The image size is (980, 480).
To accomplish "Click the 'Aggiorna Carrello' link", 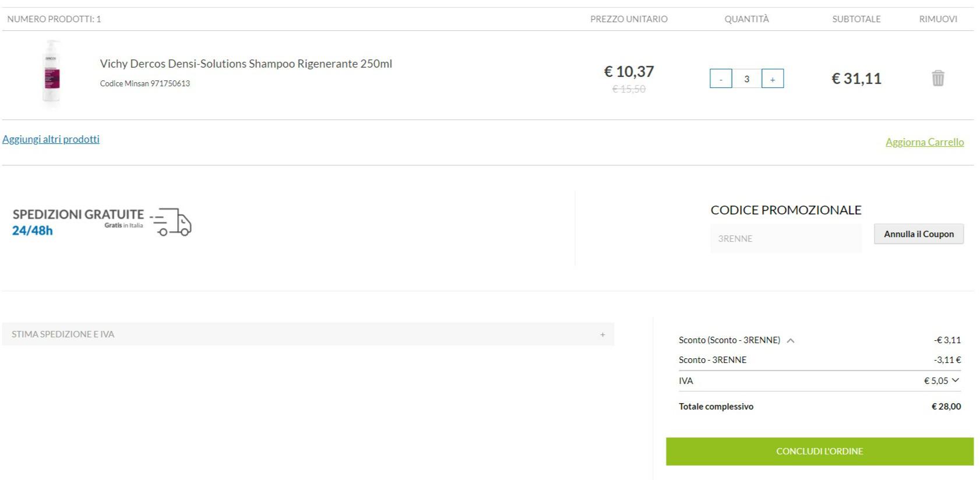I will [x=924, y=142].
